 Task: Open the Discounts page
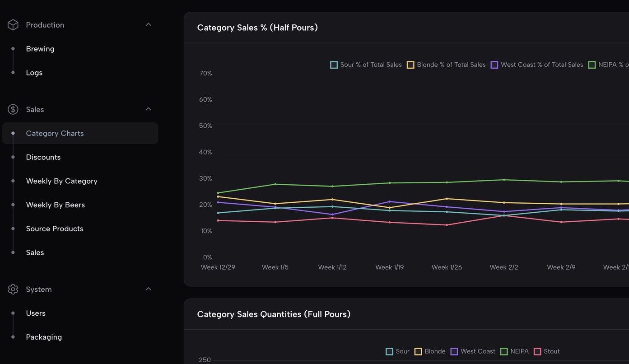[x=43, y=157]
